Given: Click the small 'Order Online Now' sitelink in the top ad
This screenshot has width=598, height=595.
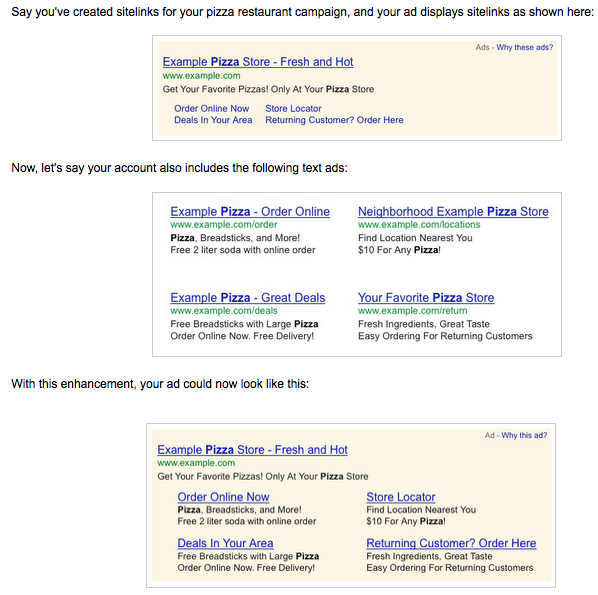Looking at the screenshot, I should (212, 108).
